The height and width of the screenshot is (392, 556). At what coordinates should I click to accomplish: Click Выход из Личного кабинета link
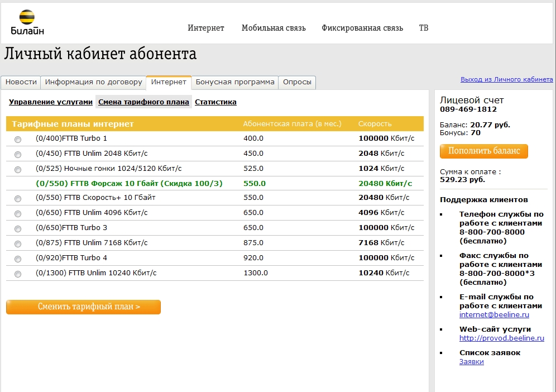pos(506,79)
